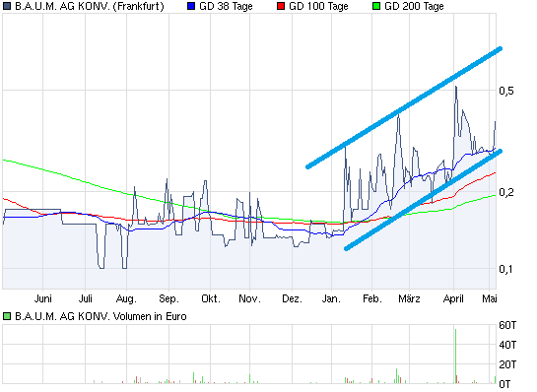Click the '0,2' price axis value

point(506,192)
